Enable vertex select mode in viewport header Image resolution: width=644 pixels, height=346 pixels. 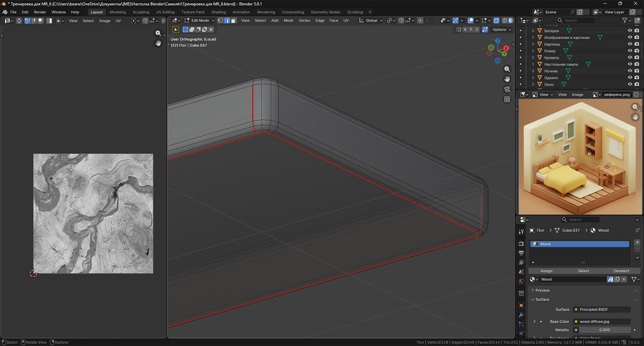coord(220,21)
